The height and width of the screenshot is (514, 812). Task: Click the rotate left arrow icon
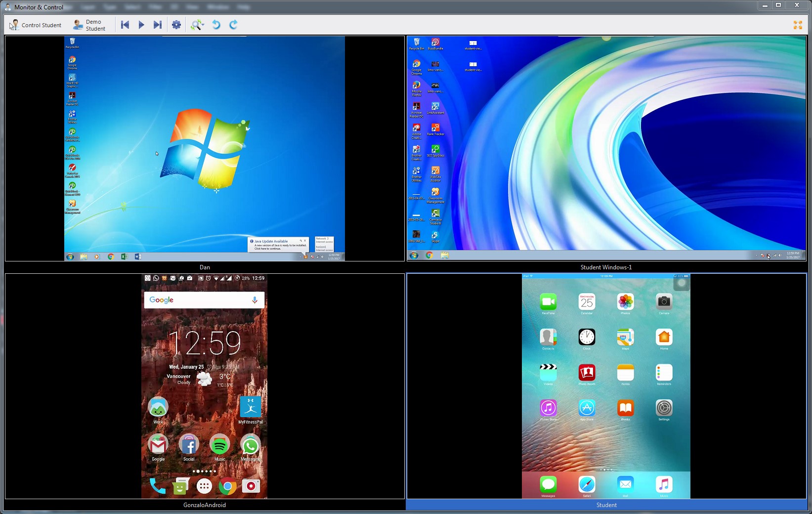(x=216, y=25)
